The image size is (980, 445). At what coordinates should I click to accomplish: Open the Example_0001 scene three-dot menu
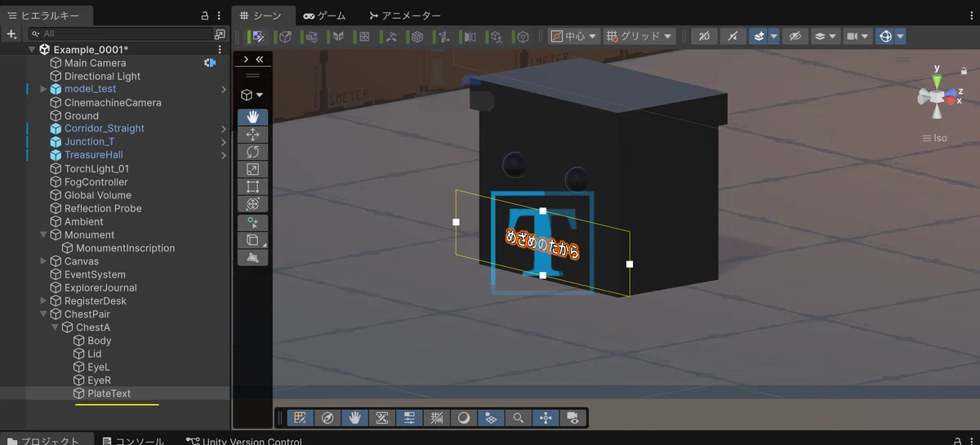point(219,49)
